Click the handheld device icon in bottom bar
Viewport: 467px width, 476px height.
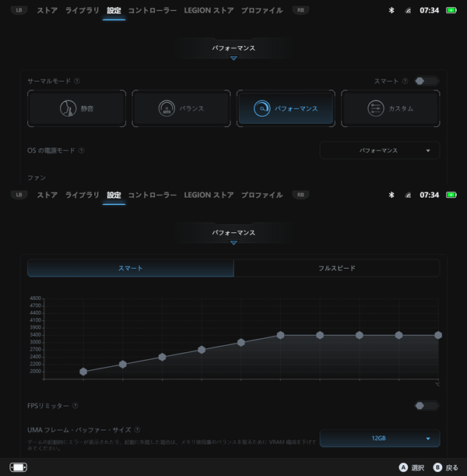[18, 467]
